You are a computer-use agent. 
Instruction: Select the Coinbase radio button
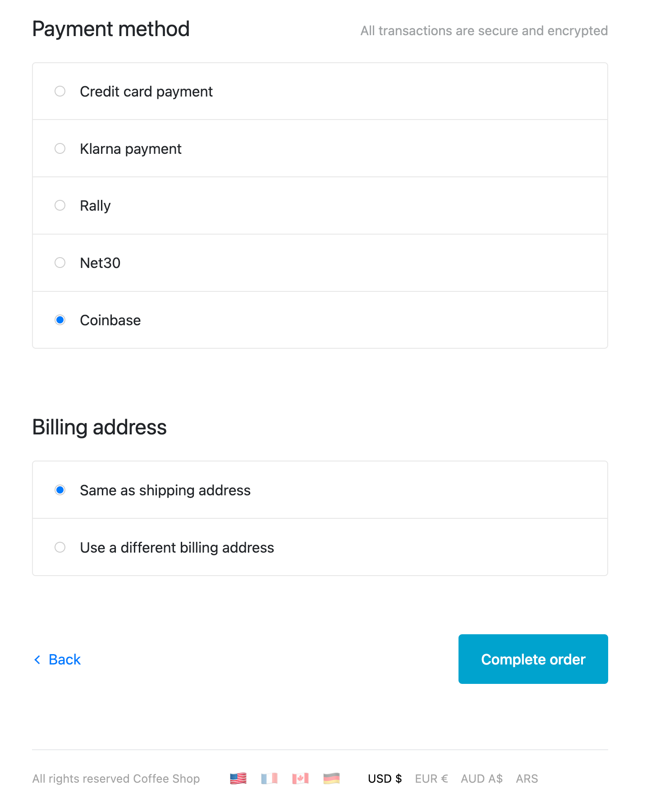tap(60, 320)
